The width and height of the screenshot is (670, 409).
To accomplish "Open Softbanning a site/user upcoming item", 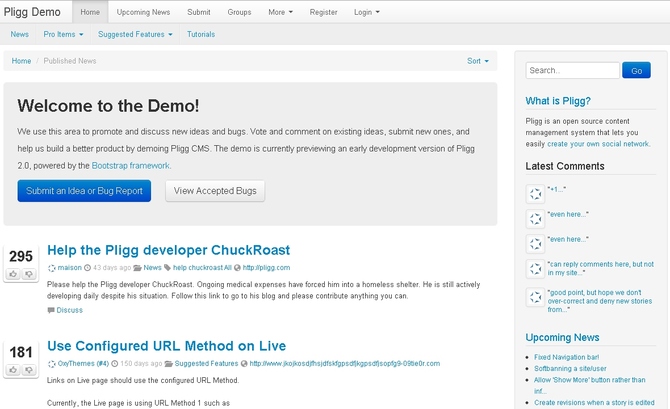I will coord(570,368).
